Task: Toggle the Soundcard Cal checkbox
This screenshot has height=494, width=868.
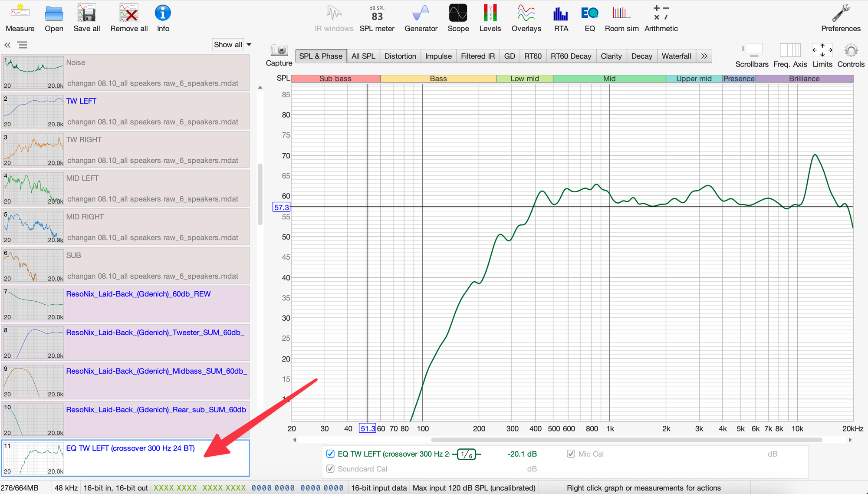Action: pyautogui.click(x=330, y=469)
